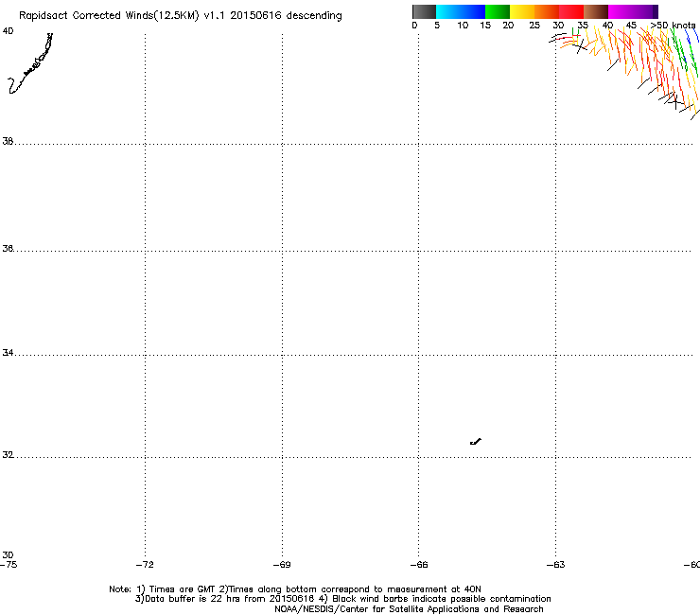Click the longitude label '-69'

coord(282,565)
